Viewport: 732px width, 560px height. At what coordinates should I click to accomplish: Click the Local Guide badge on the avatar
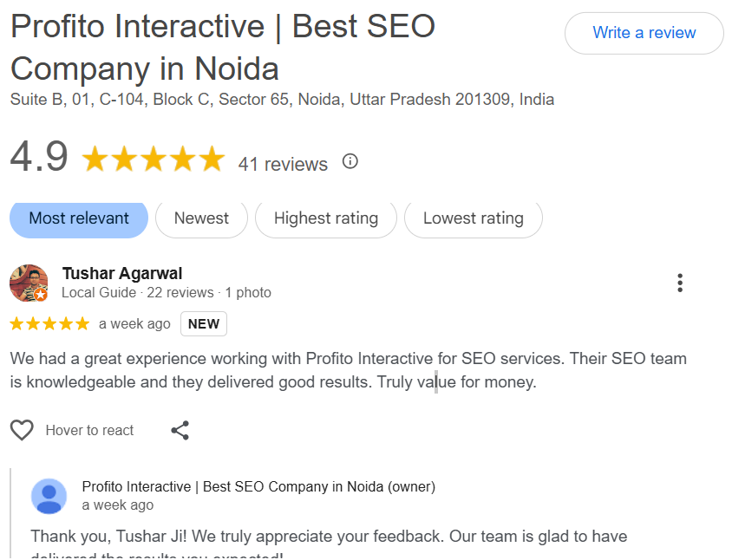[x=40, y=295]
